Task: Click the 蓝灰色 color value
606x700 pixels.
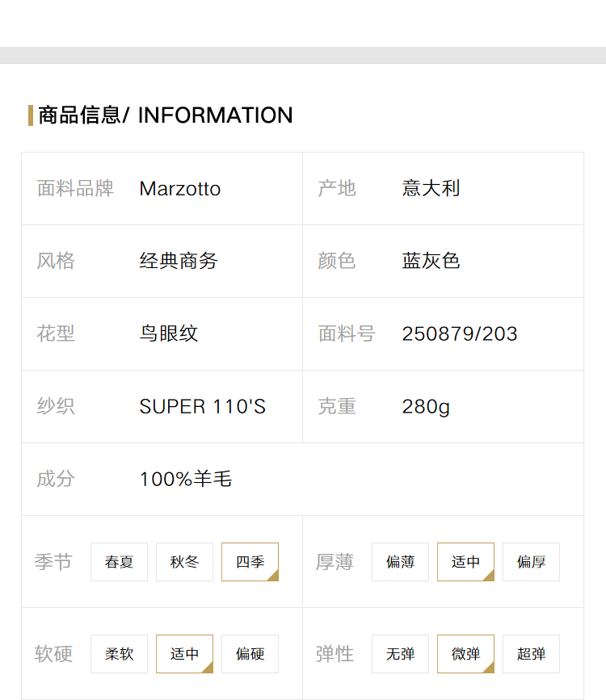Action: [431, 261]
